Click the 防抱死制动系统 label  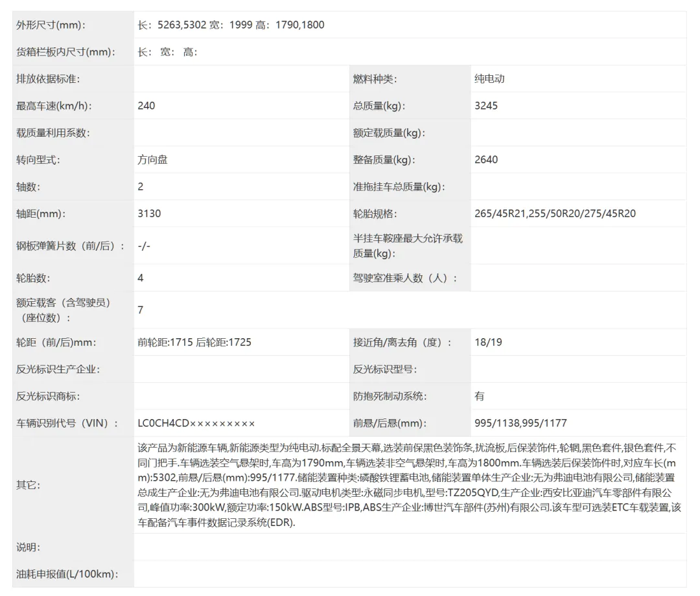(390, 396)
